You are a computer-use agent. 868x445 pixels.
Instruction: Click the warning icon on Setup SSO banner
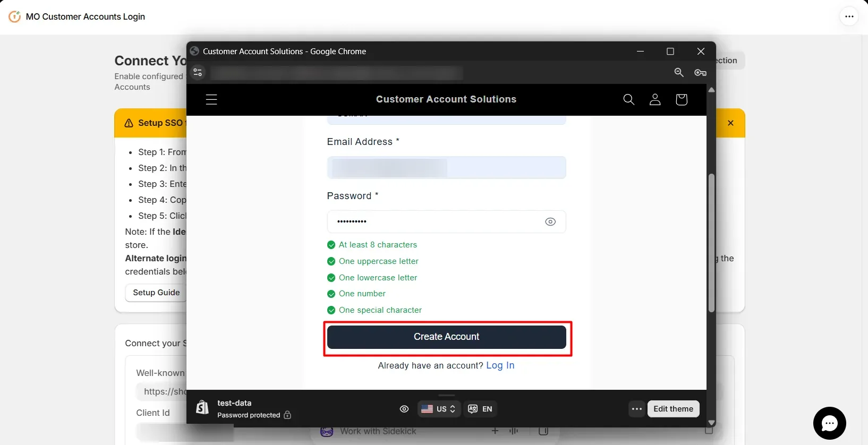pyautogui.click(x=129, y=123)
